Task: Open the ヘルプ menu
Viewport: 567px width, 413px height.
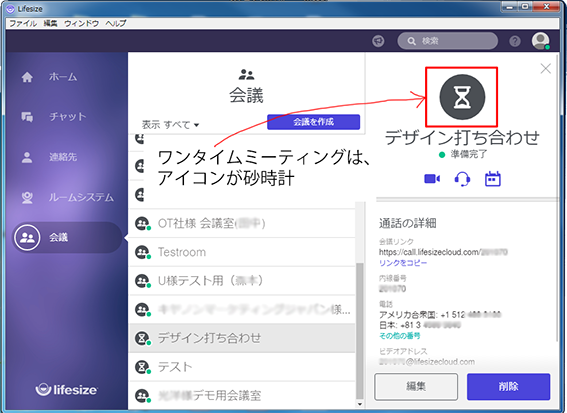Action: click(x=116, y=24)
